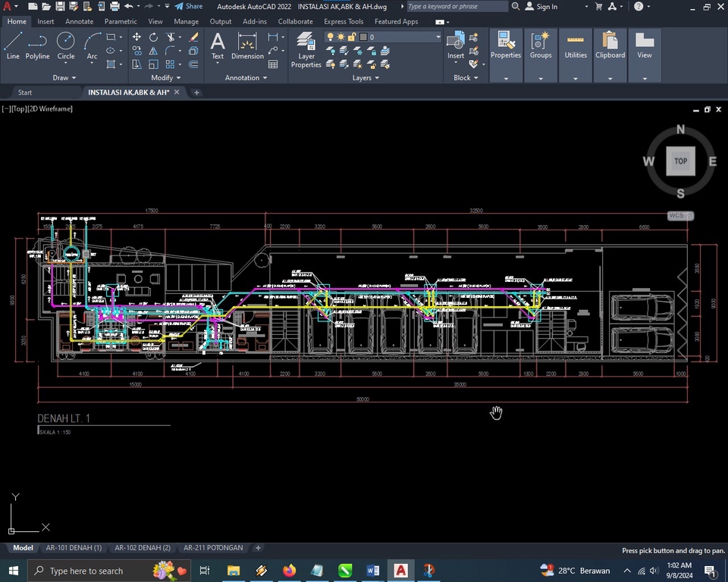Open Firefox from the taskbar
The height and width of the screenshot is (582, 728).
tap(289, 571)
